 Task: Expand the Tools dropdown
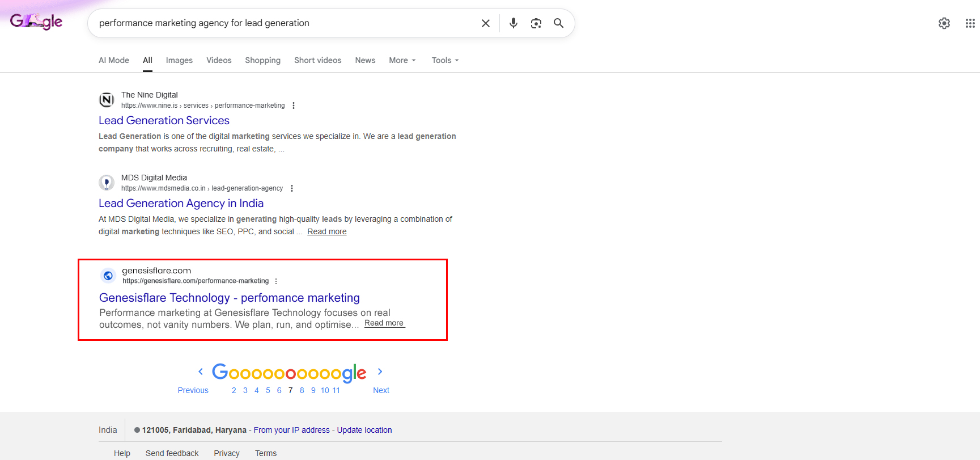point(445,60)
